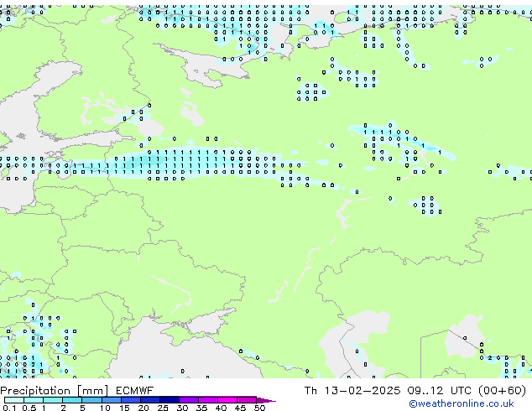Click the legend scale label '25'

point(163,408)
